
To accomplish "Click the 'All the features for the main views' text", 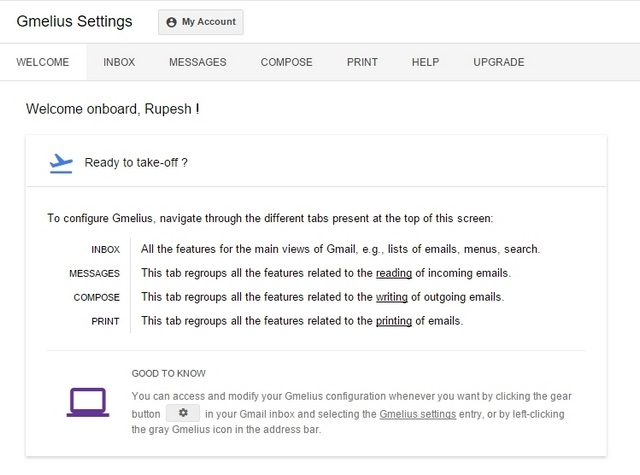I will click(x=340, y=249).
